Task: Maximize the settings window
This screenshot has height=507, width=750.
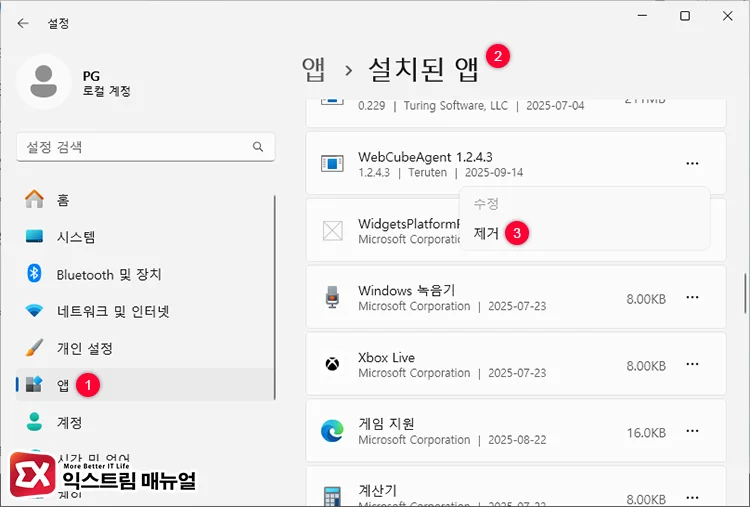Action: click(685, 16)
